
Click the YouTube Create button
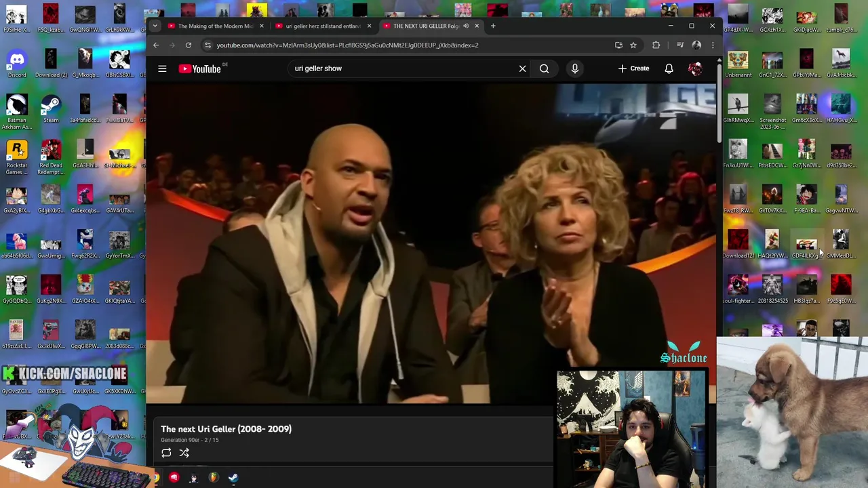tap(633, 68)
